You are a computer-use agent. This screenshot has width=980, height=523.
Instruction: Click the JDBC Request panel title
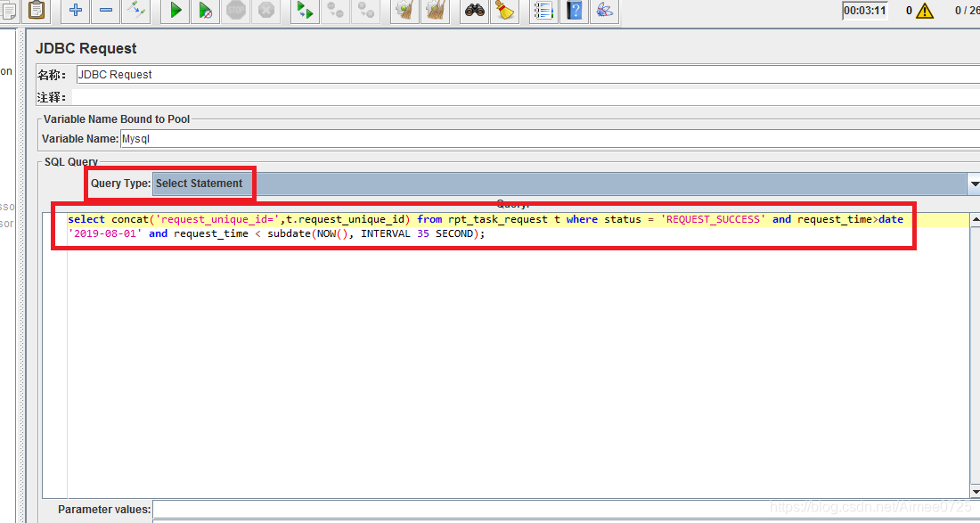(x=86, y=48)
